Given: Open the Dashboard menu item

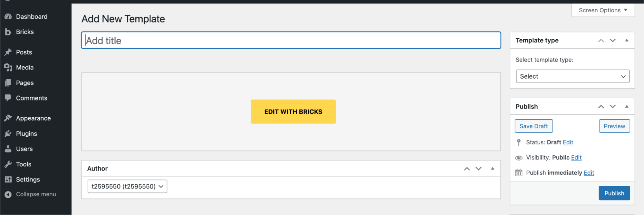Looking at the screenshot, I should coord(32,17).
